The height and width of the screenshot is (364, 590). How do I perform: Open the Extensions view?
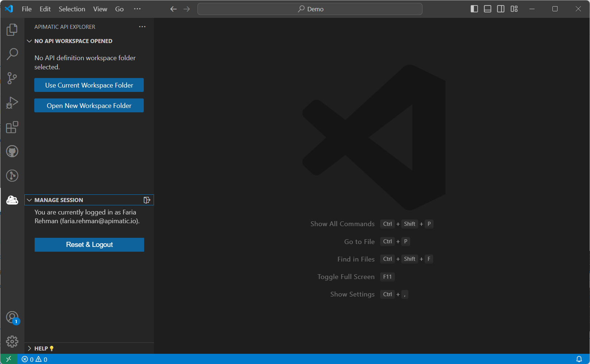pyautogui.click(x=12, y=127)
